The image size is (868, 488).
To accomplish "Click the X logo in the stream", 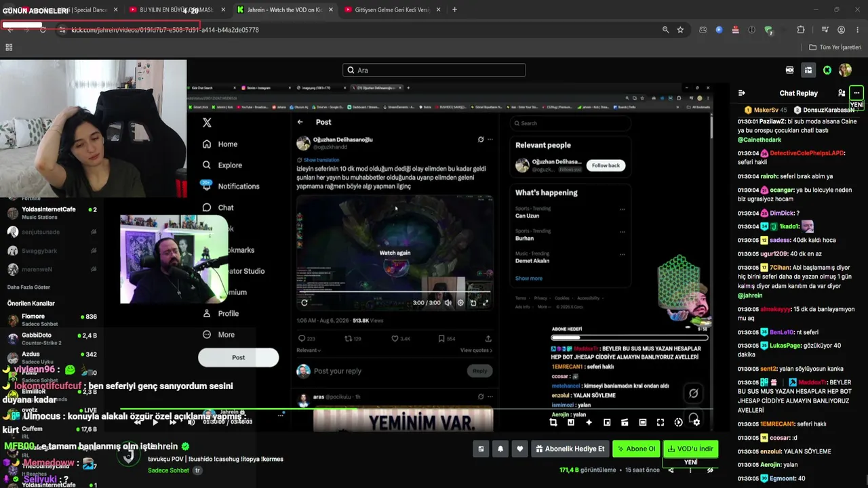I will point(207,123).
